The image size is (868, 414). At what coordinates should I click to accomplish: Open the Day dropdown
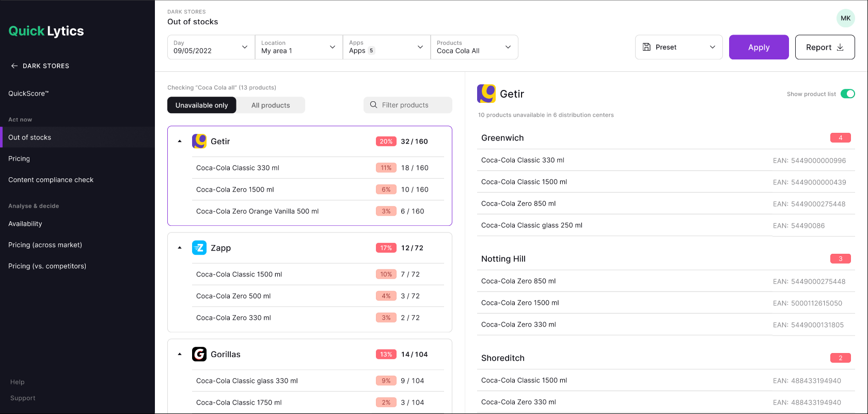click(211, 47)
